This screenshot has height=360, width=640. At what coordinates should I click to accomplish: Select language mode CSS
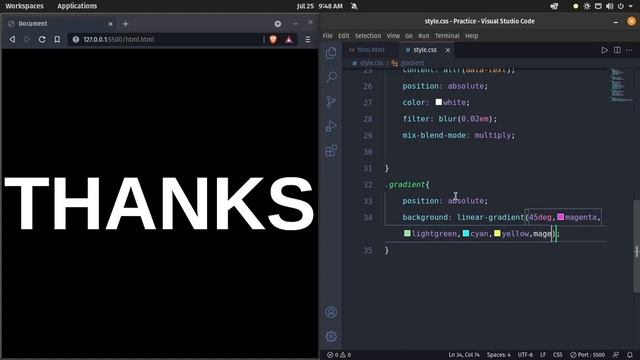(x=558, y=355)
